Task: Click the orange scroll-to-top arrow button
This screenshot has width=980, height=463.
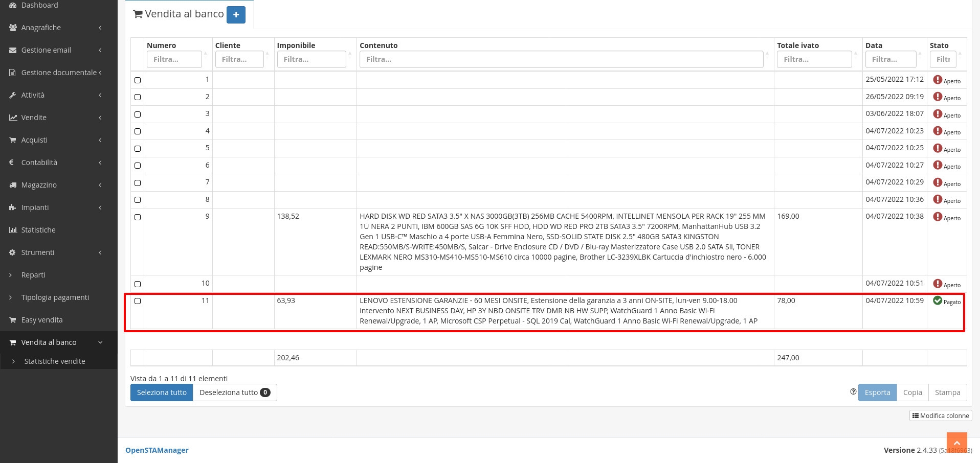Action: coord(956,443)
